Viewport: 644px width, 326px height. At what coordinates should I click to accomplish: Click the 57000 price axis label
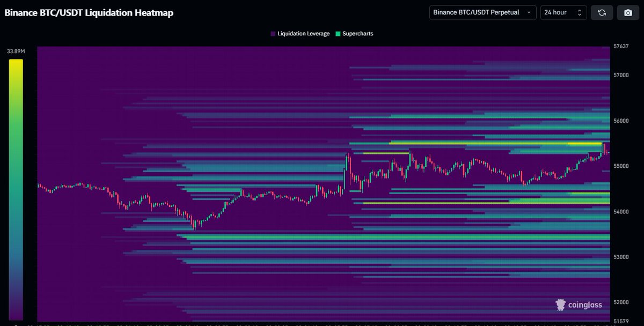[621, 76]
